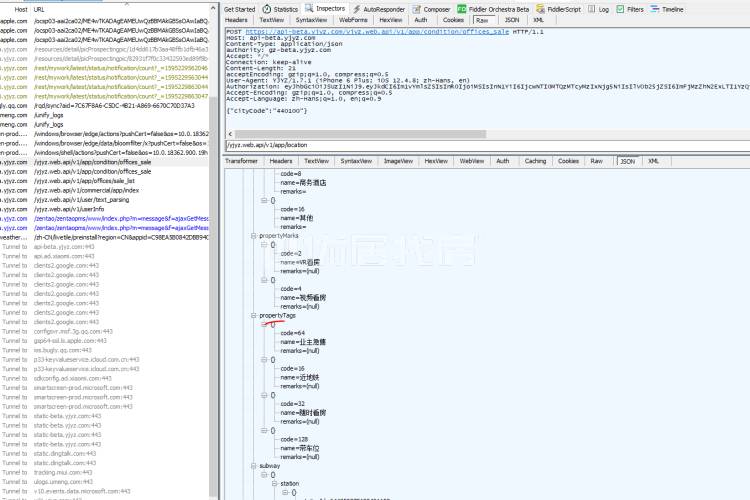Collapse the node containing name=VR看房
The image size is (750, 500).
point(264,244)
